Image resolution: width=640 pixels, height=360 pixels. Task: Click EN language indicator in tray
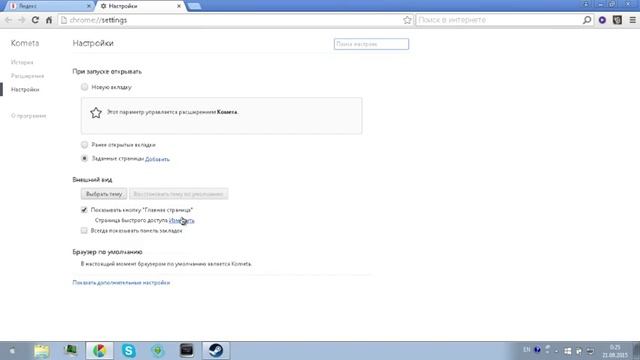527,350
